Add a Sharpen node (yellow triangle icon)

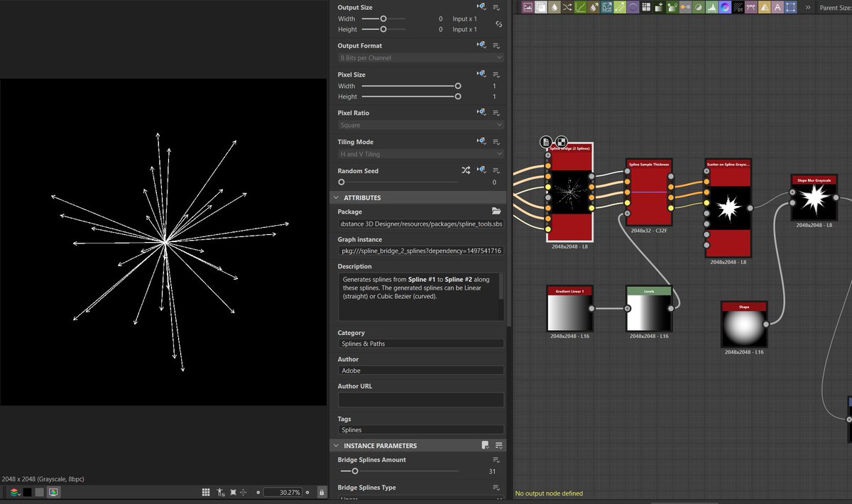(x=765, y=7)
